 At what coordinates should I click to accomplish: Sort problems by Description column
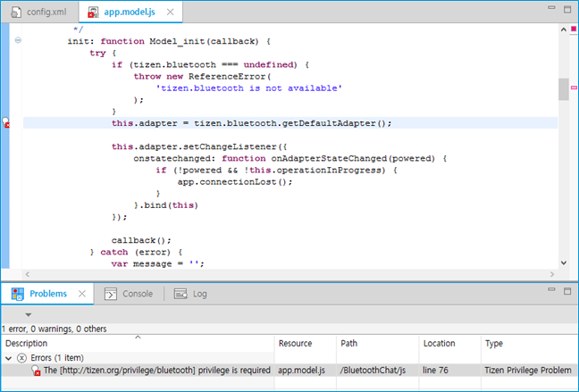pos(134,343)
